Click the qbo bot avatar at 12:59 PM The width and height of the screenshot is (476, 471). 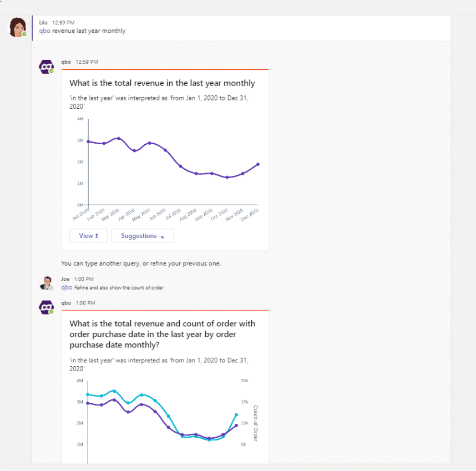coord(47,67)
